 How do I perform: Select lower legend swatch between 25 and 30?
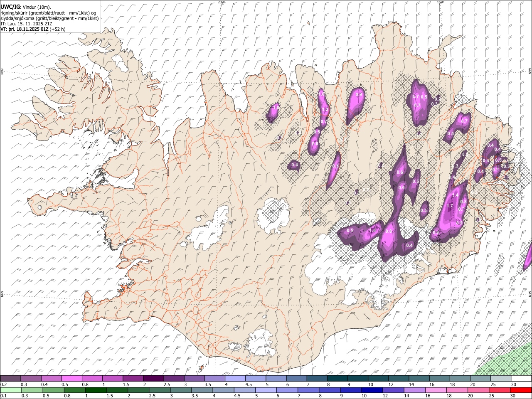pyautogui.click(x=500, y=390)
